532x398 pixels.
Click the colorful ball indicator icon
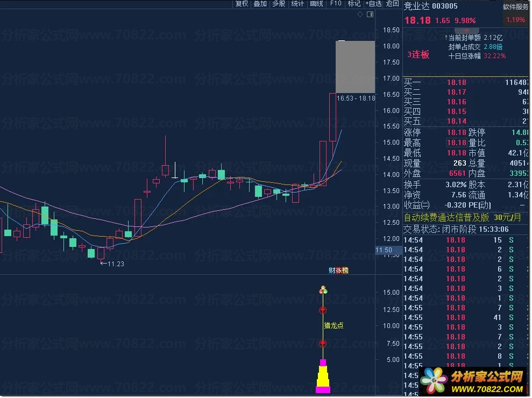click(x=323, y=290)
